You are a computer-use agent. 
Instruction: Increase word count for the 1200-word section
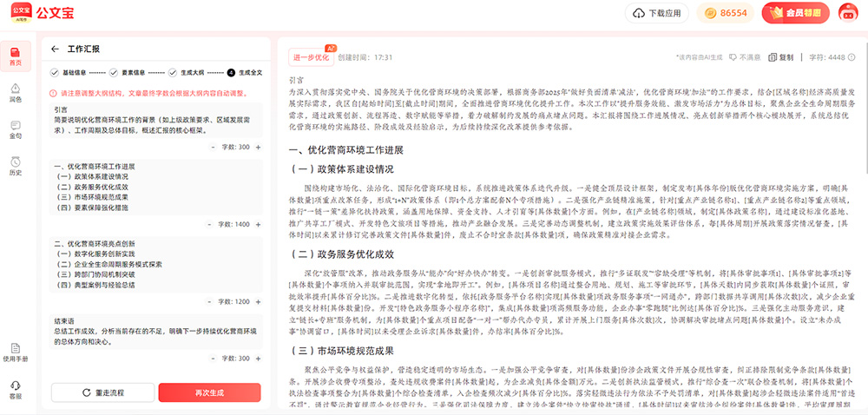[257, 301]
